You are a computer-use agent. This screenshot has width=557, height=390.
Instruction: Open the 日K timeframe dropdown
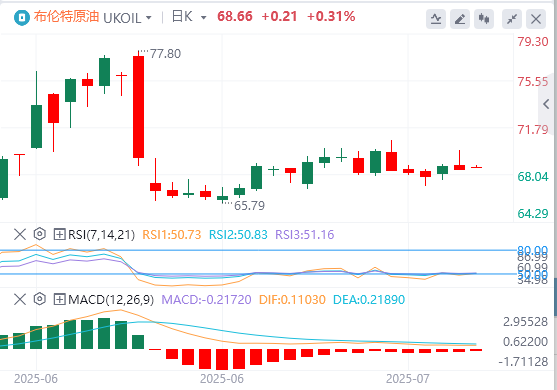click(x=189, y=17)
